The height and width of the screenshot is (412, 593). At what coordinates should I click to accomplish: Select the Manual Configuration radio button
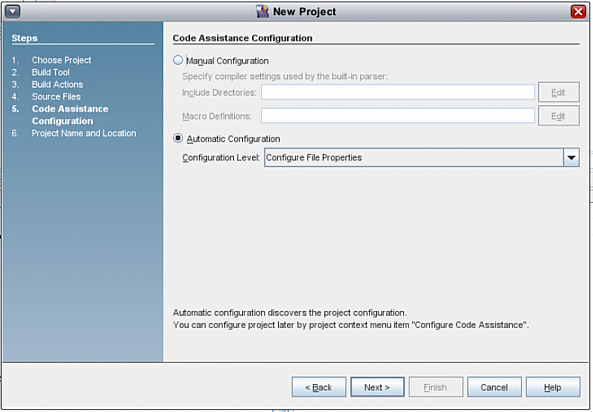(x=178, y=60)
